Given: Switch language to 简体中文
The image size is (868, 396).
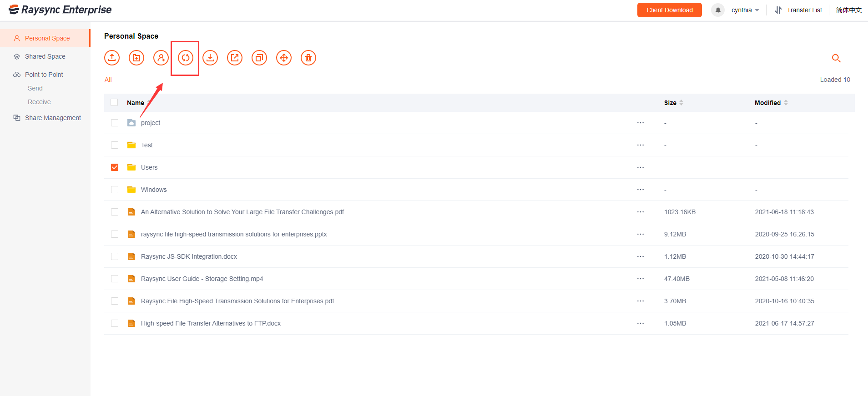Looking at the screenshot, I should pos(849,10).
